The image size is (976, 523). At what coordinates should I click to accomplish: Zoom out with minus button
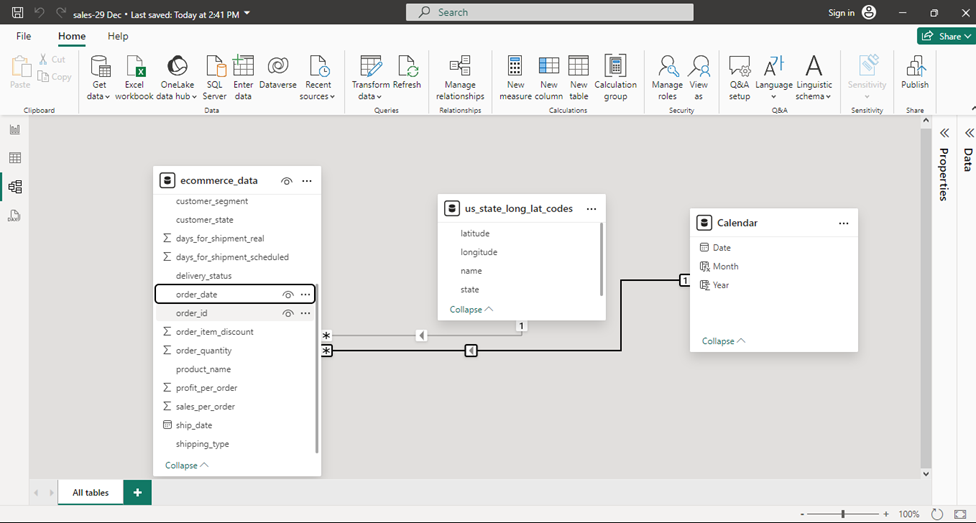pos(804,514)
